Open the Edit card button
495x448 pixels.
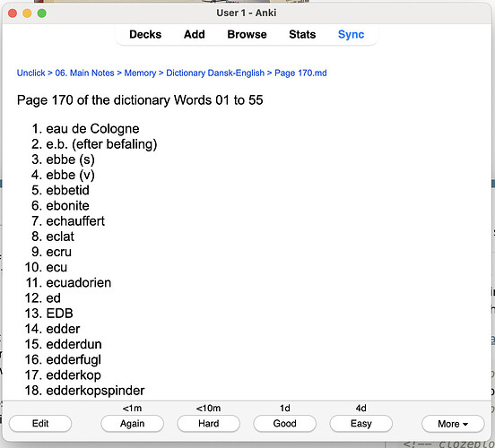[x=40, y=424]
